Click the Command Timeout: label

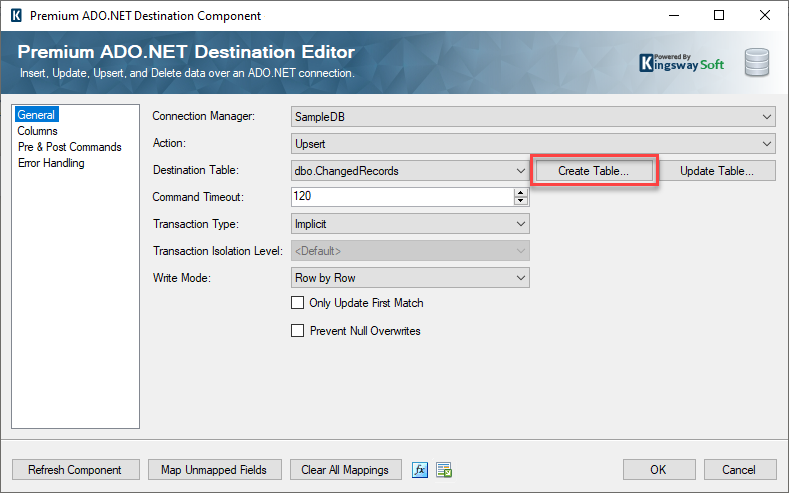click(x=198, y=197)
